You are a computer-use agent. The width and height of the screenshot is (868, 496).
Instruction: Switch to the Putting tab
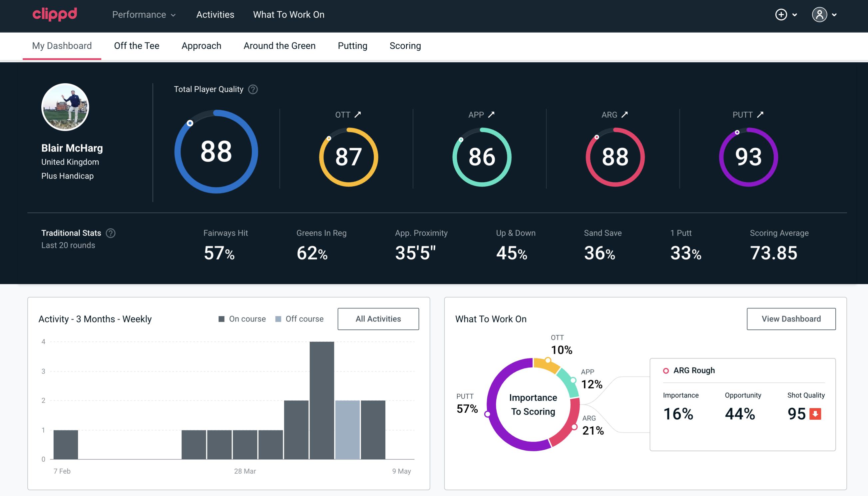[352, 45]
